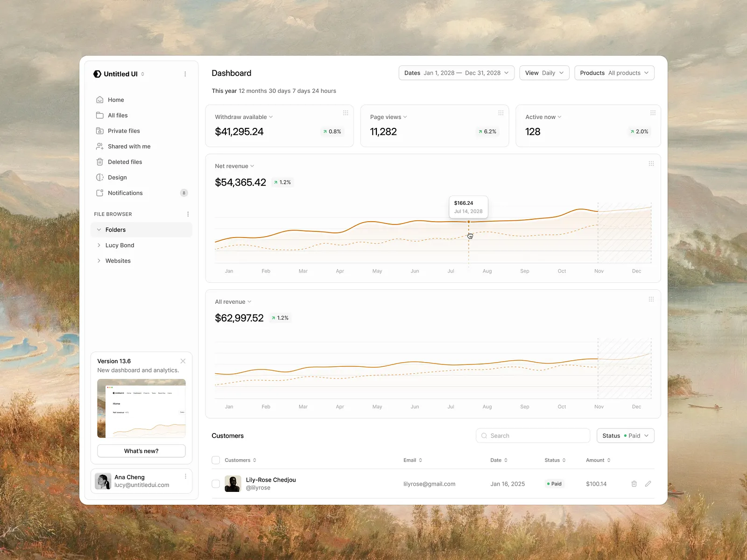
Task: Open the Dates range dropdown
Action: pos(457,73)
